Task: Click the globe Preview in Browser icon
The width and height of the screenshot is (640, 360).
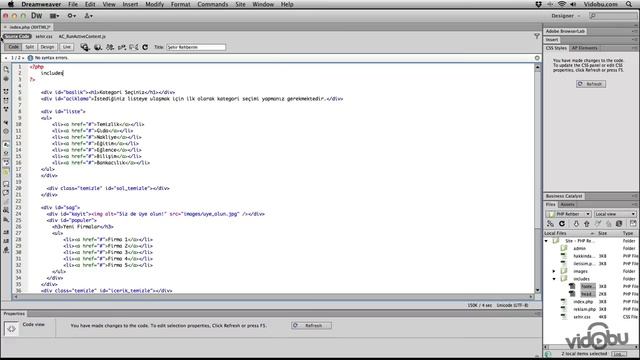Action: pyautogui.click(x=98, y=47)
